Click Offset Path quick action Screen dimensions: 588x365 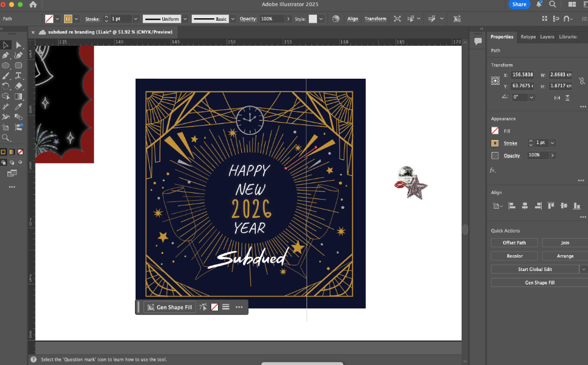(514, 243)
